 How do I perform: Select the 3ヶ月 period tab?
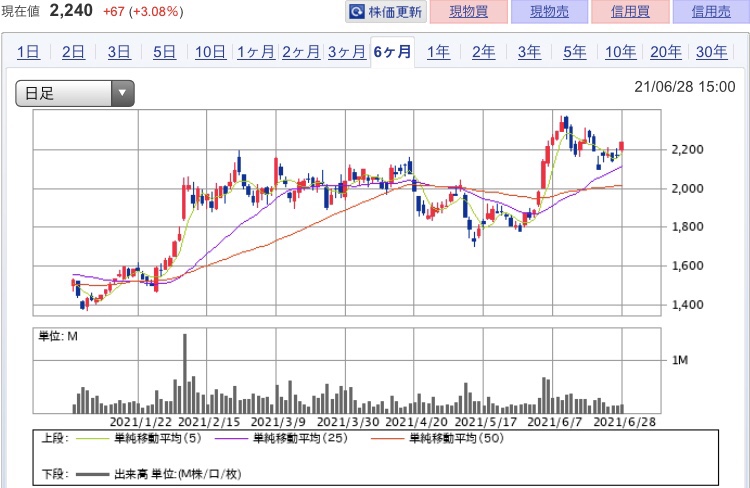coord(346,52)
